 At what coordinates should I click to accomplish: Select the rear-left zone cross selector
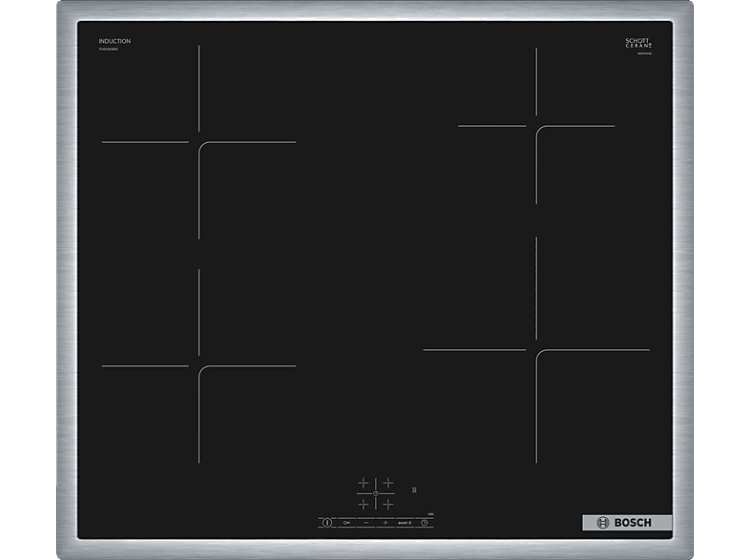tap(364, 483)
